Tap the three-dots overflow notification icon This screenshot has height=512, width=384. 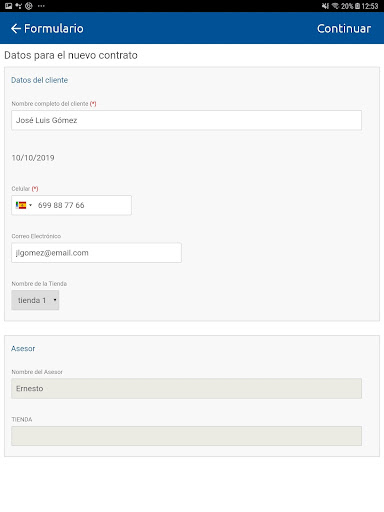41,6
